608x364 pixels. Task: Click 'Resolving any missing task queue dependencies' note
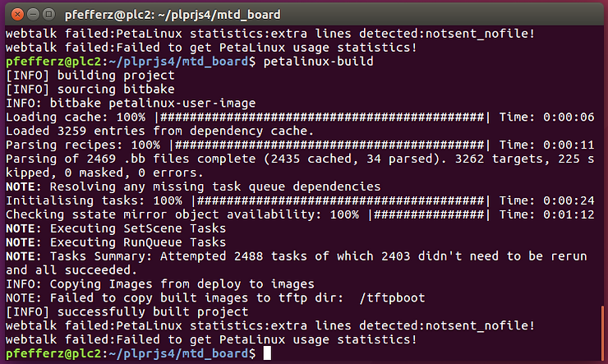tap(215, 187)
